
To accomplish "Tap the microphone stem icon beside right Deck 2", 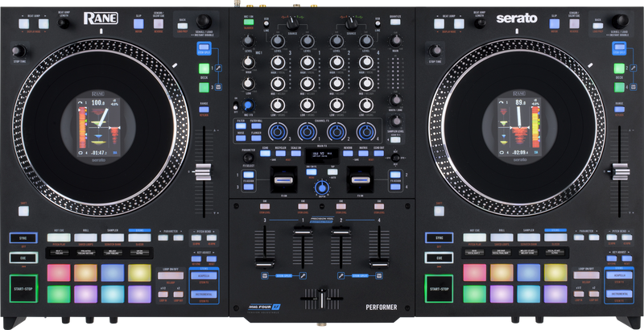I will click(634, 68).
